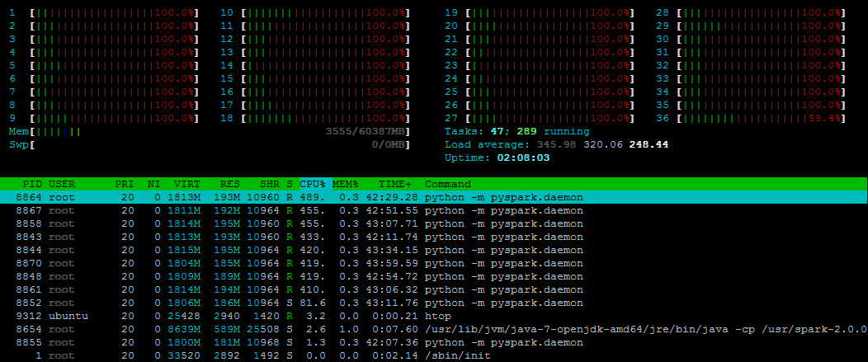Select the process row with PID 8864
This screenshot has height=362, width=868.
[434, 197]
